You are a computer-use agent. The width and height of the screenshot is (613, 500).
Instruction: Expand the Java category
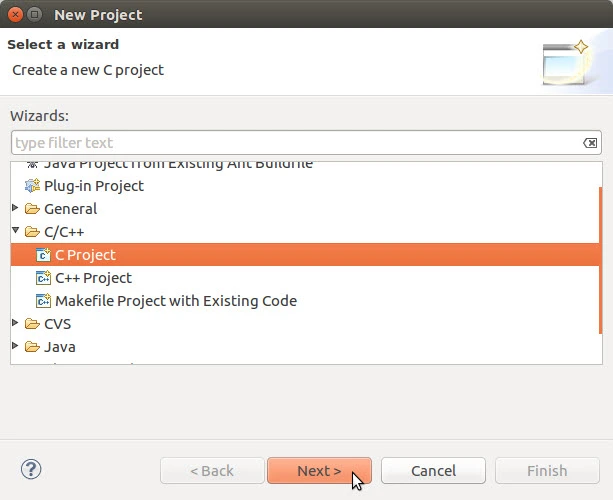[16, 347]
